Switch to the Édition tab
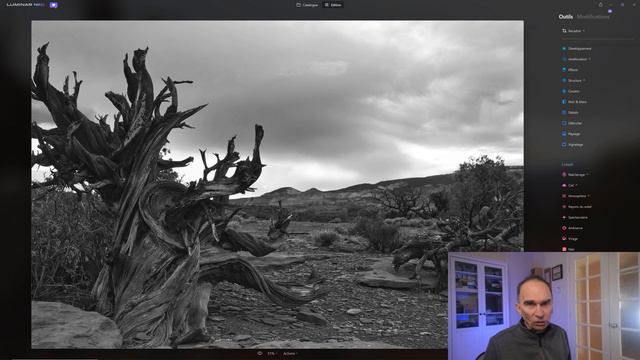The image size is (640, 360). [333, 5]
